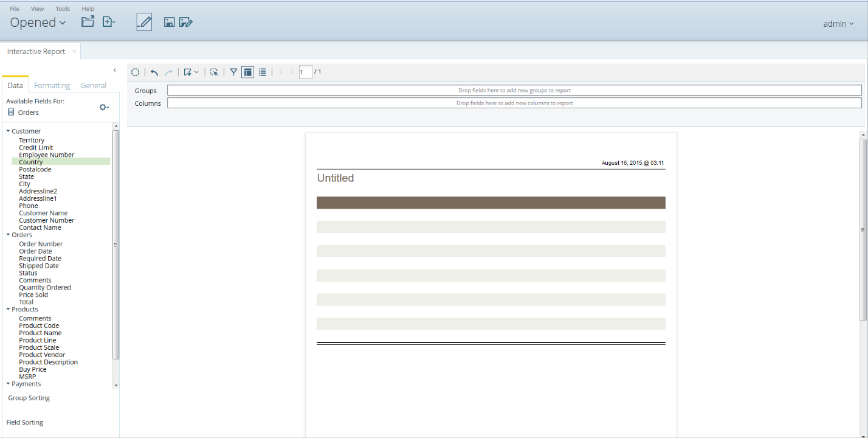Click the report date stamp text
868x438 pixels.
pyautogui.click(x=633, y=163)
